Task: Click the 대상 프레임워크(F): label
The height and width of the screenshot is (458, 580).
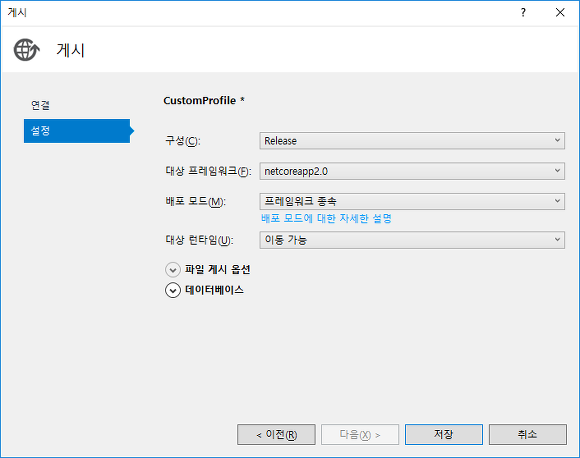Action: point(208,171)
